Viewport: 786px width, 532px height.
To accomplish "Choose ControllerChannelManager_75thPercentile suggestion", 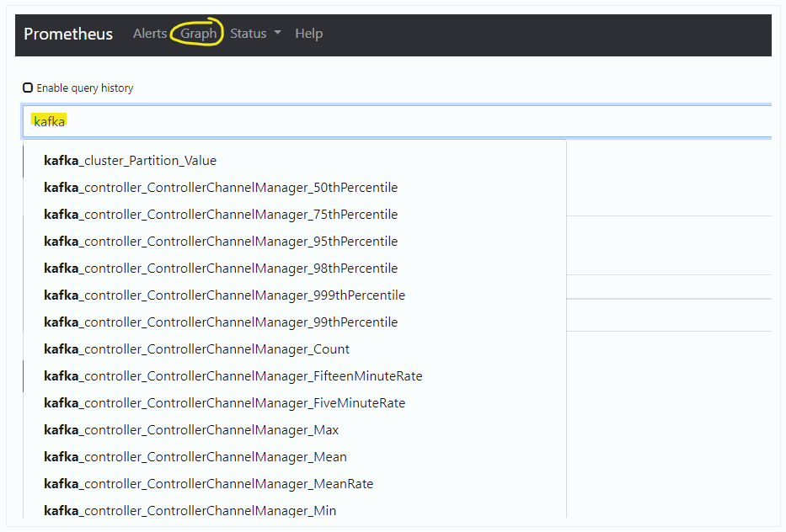I will click(x=295, y=215).
